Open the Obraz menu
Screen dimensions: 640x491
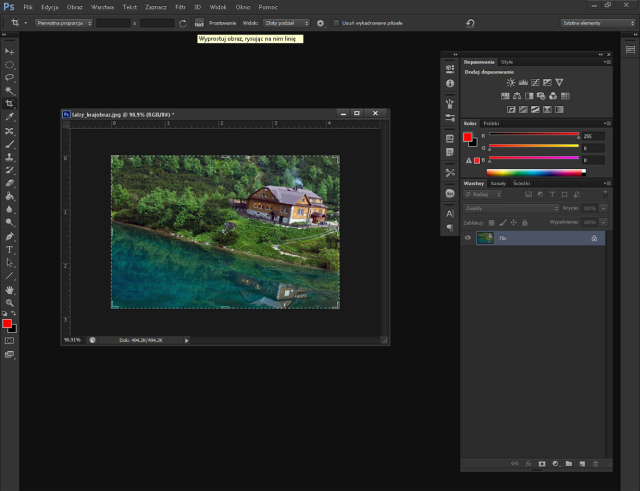tap(75, 7)
